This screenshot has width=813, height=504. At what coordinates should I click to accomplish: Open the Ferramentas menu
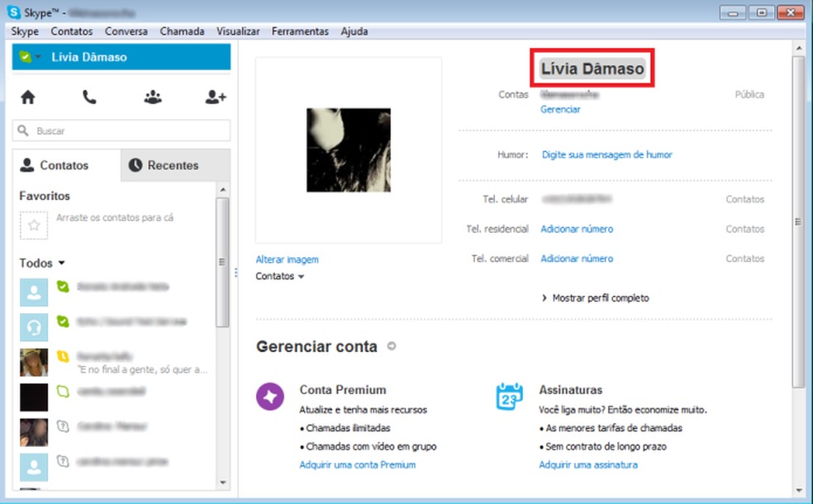point(300,31)
